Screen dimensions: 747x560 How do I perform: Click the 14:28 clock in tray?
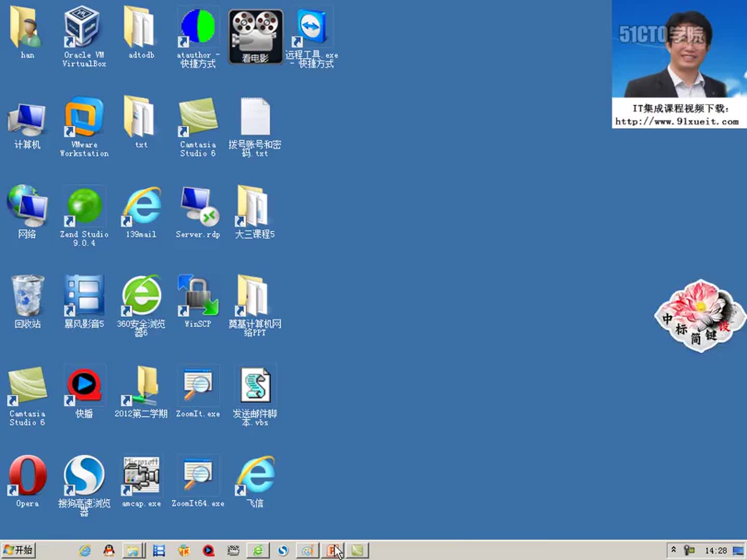[x=715, y=551]
